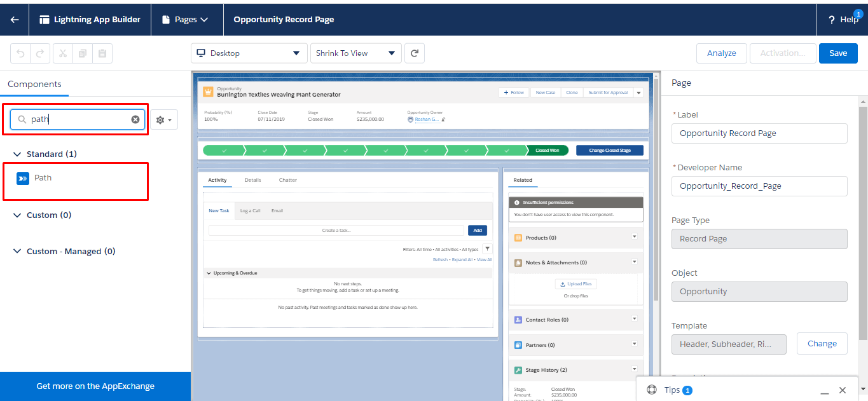
Task: Collapse the Standard (1) section
Action: point(18,154)
